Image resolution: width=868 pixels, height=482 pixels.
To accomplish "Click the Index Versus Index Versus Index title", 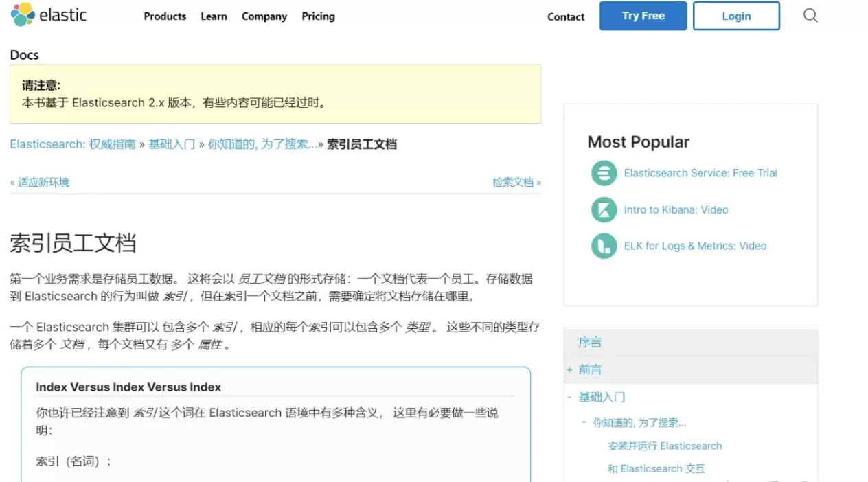I will pyautogui.click(x=128, y=387).
